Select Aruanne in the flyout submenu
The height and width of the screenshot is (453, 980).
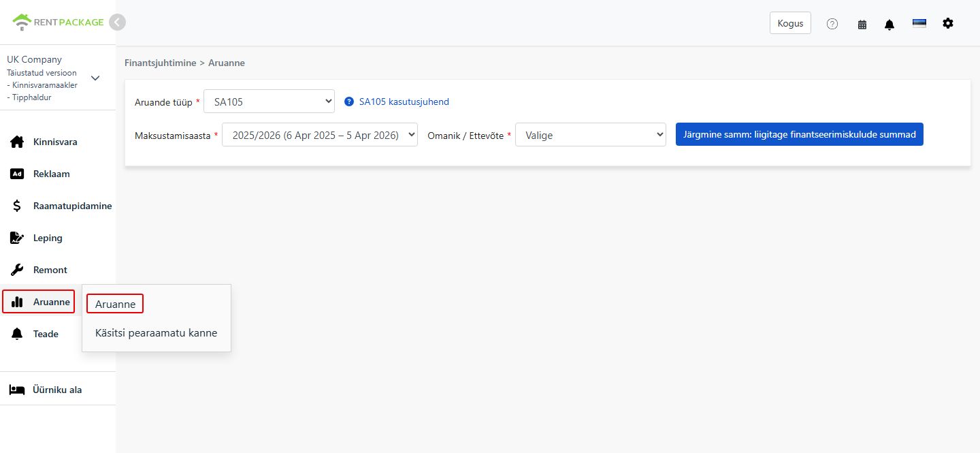click(x=115, y=304)
